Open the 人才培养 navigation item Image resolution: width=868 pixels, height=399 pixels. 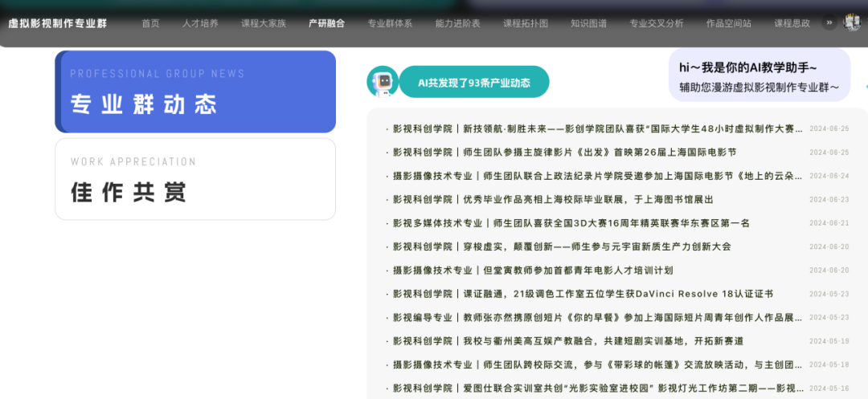point(200,23)
